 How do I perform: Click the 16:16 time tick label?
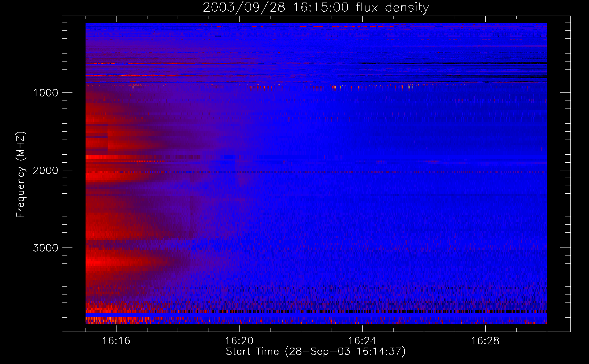coord(116,341)
